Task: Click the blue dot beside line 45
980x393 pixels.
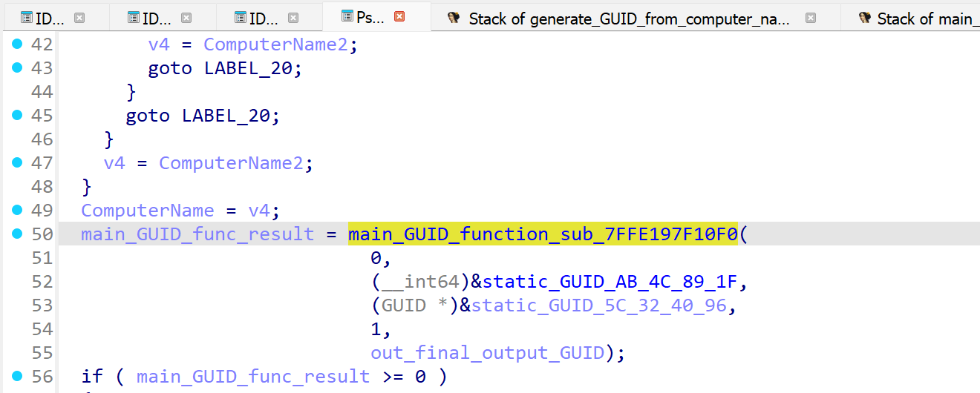Action: point(18,116)
